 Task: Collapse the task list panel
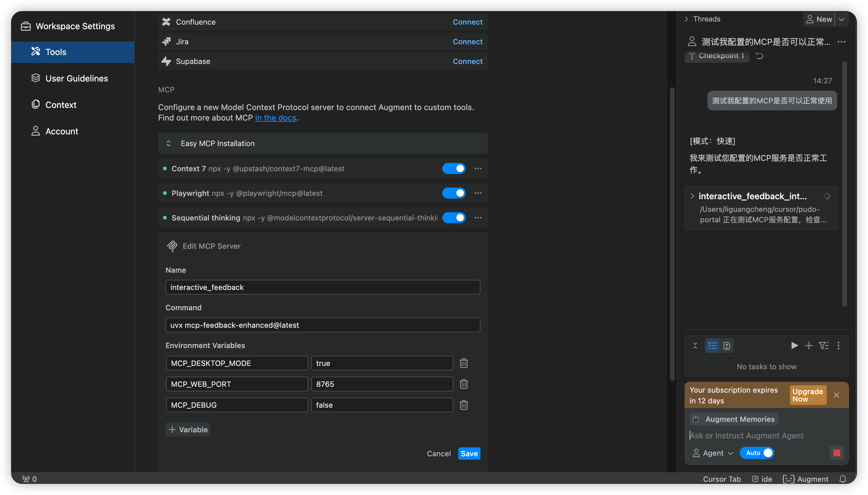pos(695,346)
